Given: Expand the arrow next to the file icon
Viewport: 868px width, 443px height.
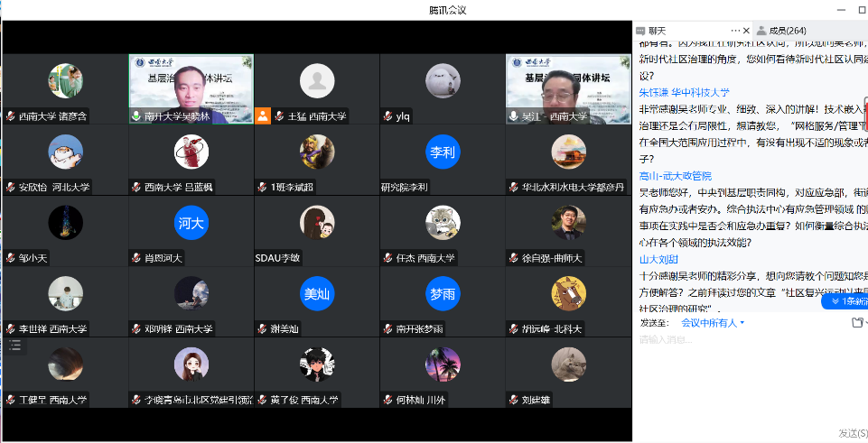Looking at the screenshot, I should (x=865, y=323).
